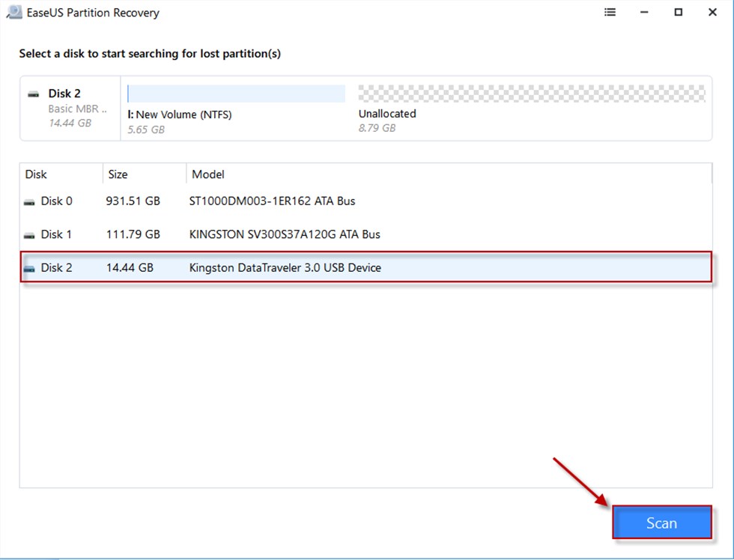Select the KINGSTON SV300S37A120G disk row
This screenshot has height=560, width=734.
point(285,234)
